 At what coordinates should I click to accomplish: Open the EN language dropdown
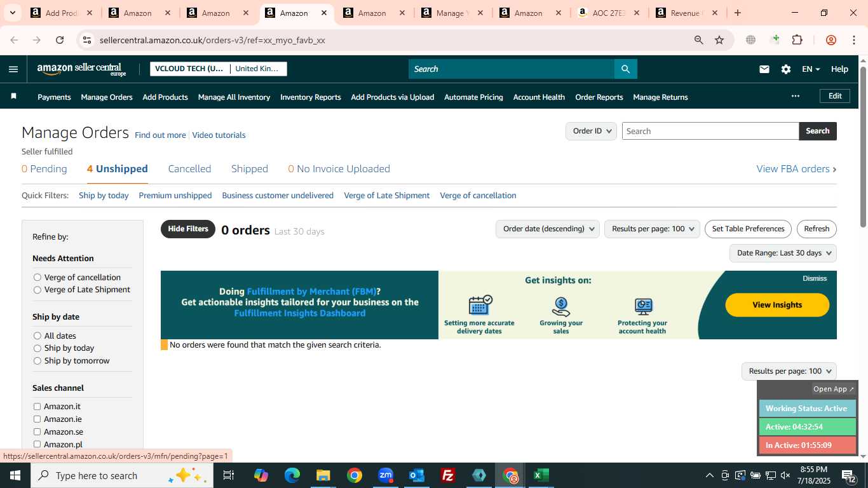pos(811,69)
